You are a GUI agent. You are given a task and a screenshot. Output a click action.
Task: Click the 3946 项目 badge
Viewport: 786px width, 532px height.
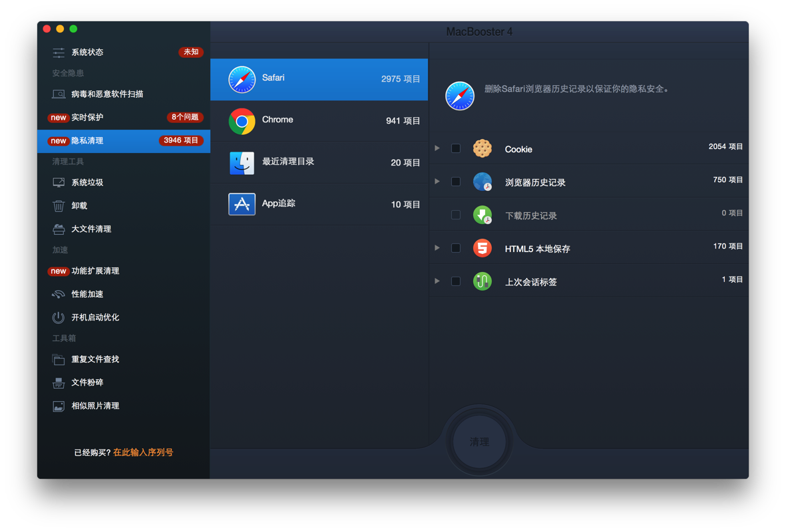tap(181, 141)
